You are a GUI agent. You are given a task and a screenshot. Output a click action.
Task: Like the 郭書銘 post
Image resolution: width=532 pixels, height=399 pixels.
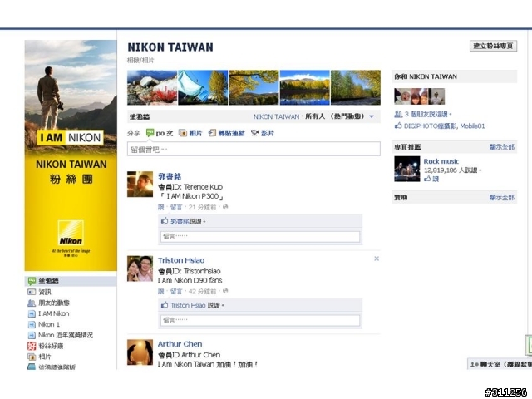coord(160,207)
